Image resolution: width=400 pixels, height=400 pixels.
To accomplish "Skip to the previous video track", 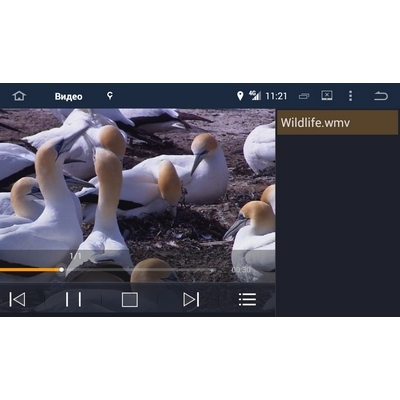I will tap(17, 299).
